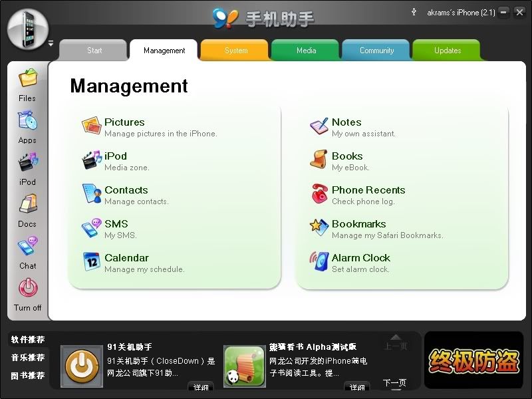
Task: Select the 软件推荐 recommendation category
Action: coord(28,339)
